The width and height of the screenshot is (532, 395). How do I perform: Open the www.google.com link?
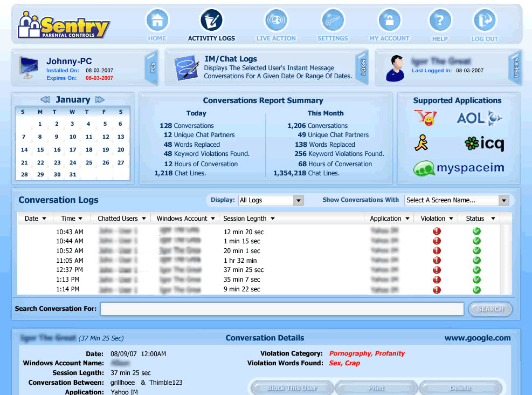pos(478,338)
